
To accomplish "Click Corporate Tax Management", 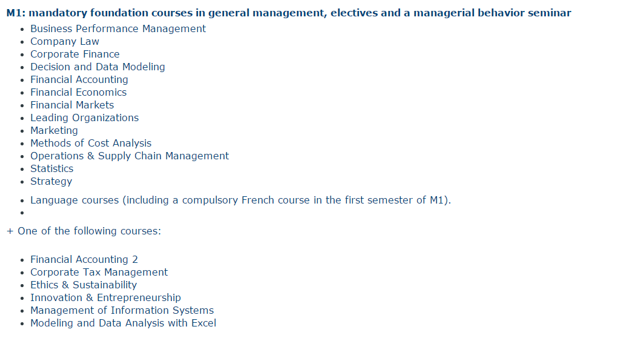I will [x=99, y=273].
